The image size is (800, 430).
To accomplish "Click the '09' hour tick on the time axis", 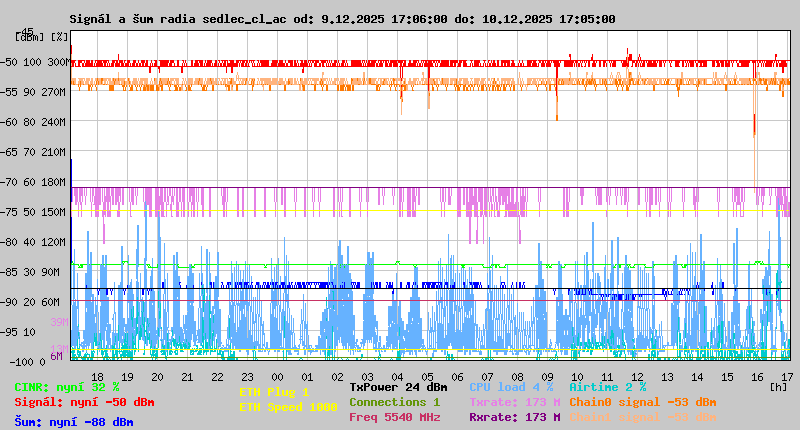I will click(547, 376).
